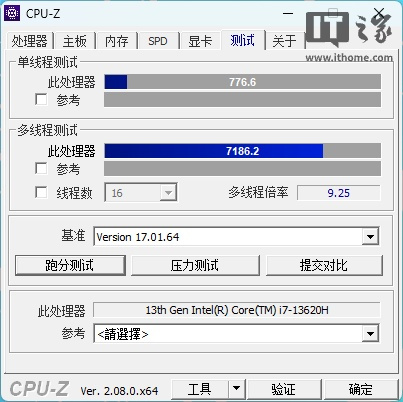
Task: Open the 内存 tab
Action: 116,41
